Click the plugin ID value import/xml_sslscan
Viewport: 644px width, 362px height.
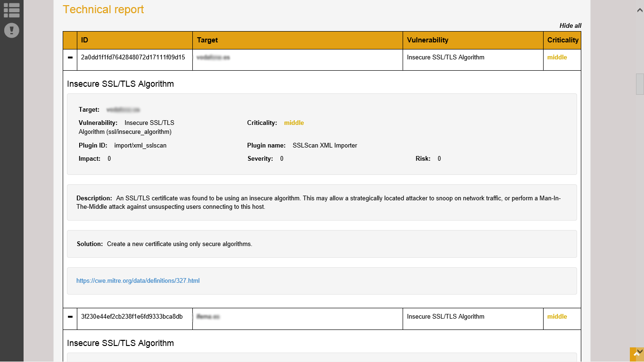pyautogui.click(x=140, y=146)
